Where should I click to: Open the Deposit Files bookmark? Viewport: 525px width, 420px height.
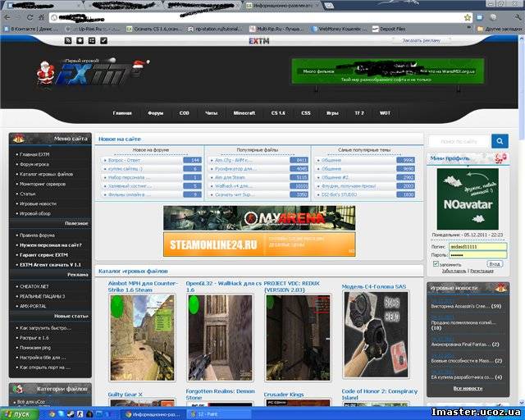(x=388, y=30)
